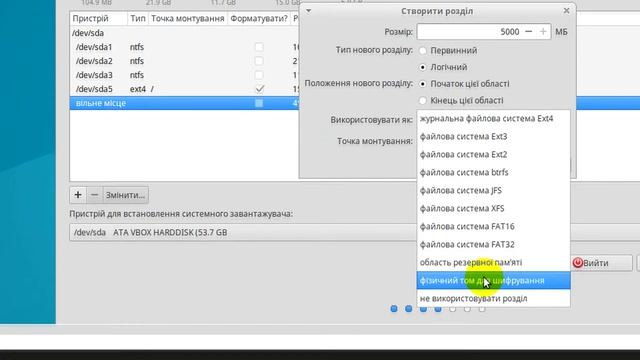
Task: Add a new partition with plus button
Action: [x=78, y=195]
